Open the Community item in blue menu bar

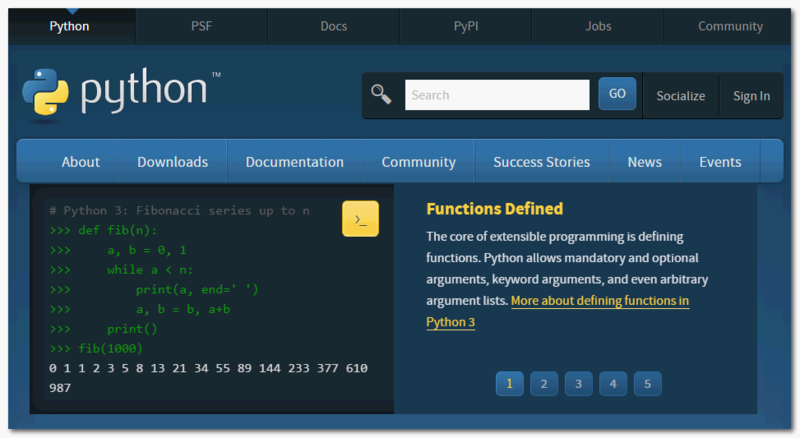tap(418, 162)
